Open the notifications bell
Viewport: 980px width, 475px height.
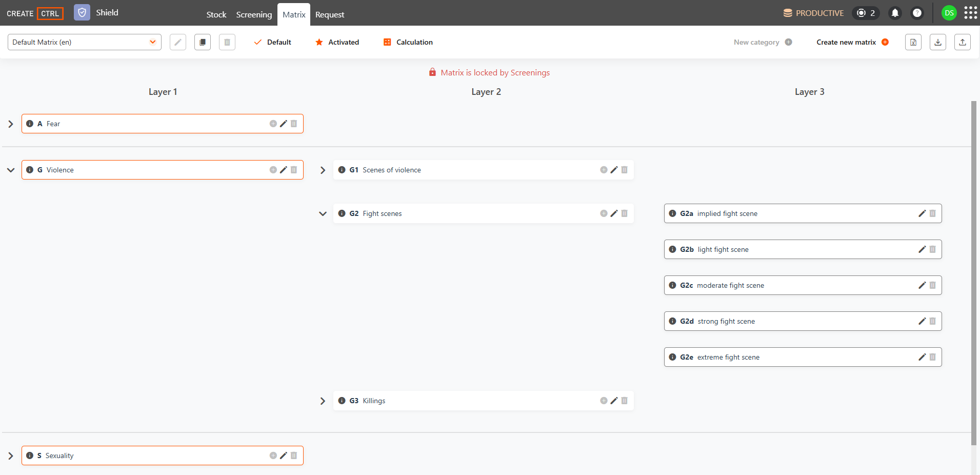pyautogui.click(x=895, y=13)
